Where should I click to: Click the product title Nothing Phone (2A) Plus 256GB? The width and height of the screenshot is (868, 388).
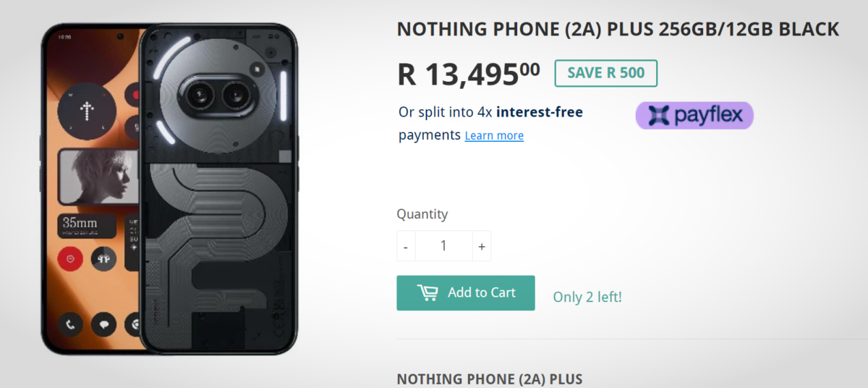618,30
